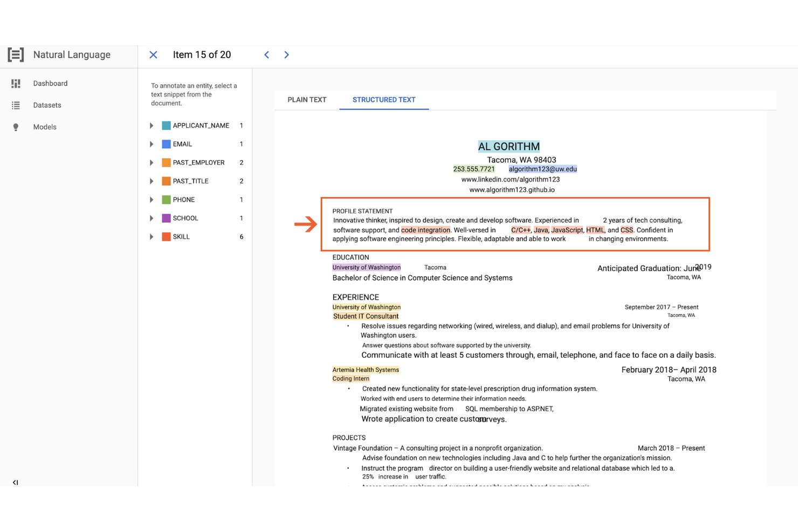Select the APPLICANT_NAME label text
The height and width of the screenshot is (532, 798).
tap(201, 126)
